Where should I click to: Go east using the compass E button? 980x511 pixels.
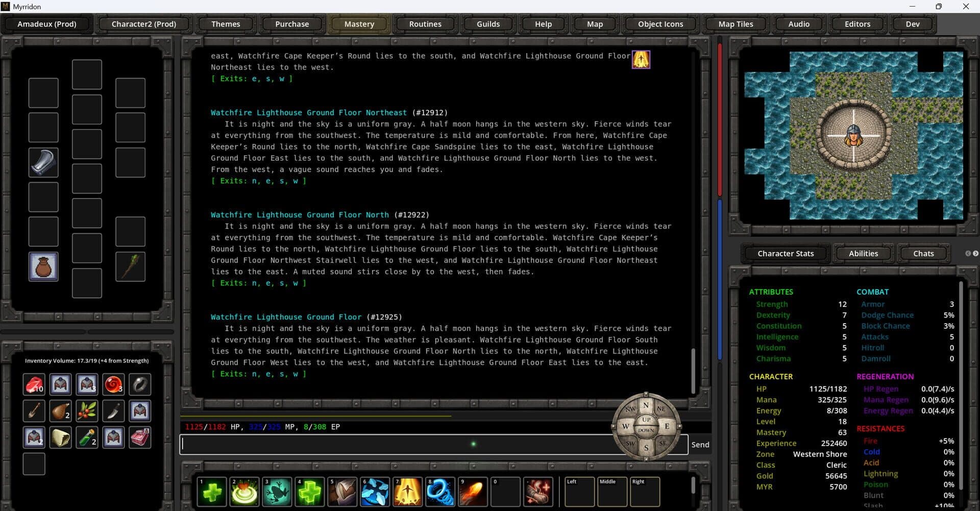(667, 426)
